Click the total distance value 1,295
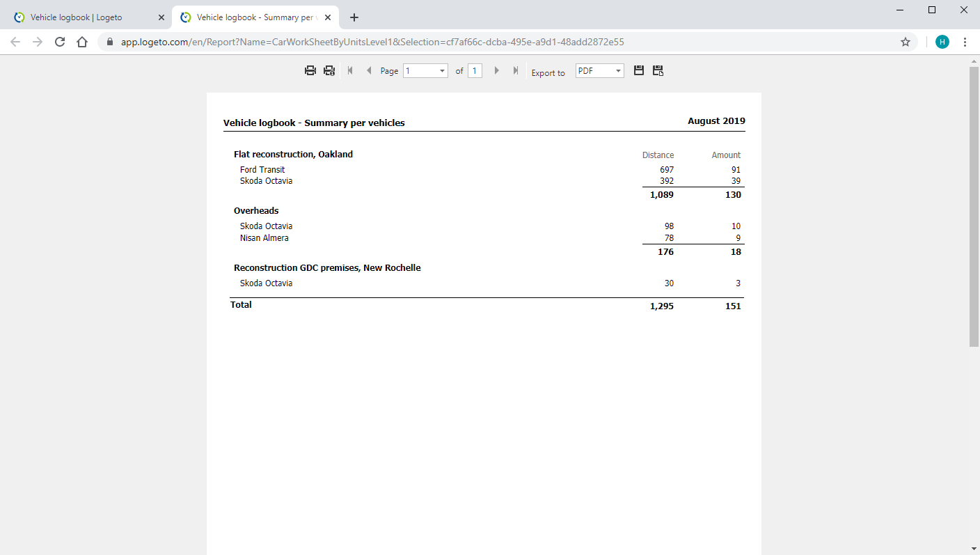The width and height of the screenshot is (980, 555). tap(662, 306)
